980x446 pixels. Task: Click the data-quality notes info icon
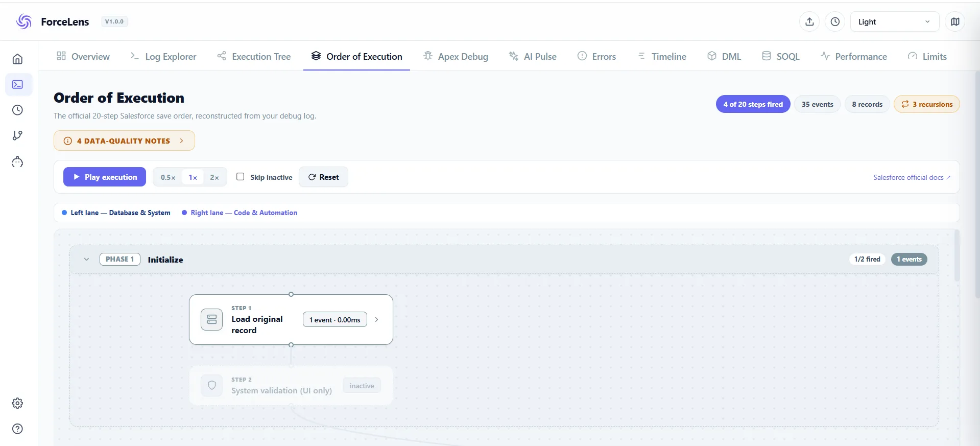67,141
